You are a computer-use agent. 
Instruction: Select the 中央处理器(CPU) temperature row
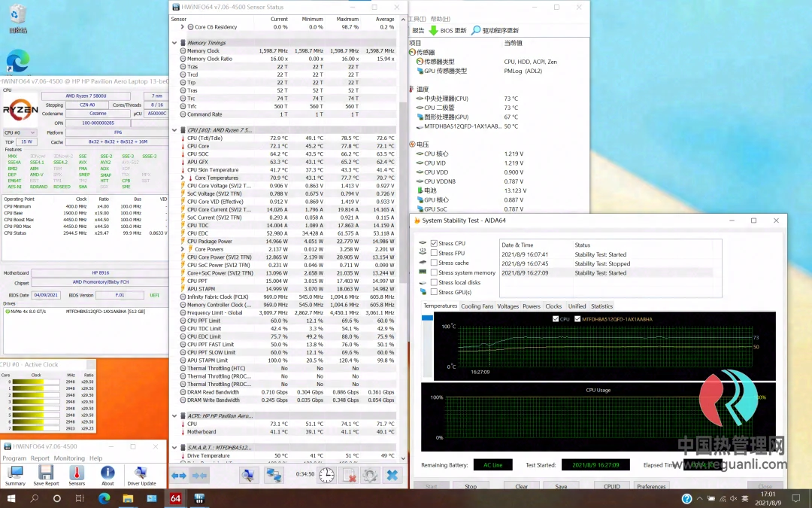(497, 99)
